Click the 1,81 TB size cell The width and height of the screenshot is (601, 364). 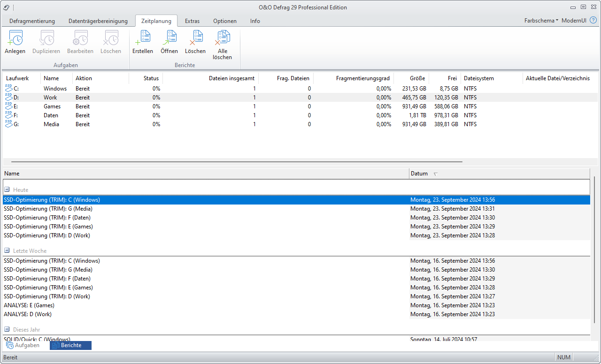pyautogui.click(x=417, y=115)
